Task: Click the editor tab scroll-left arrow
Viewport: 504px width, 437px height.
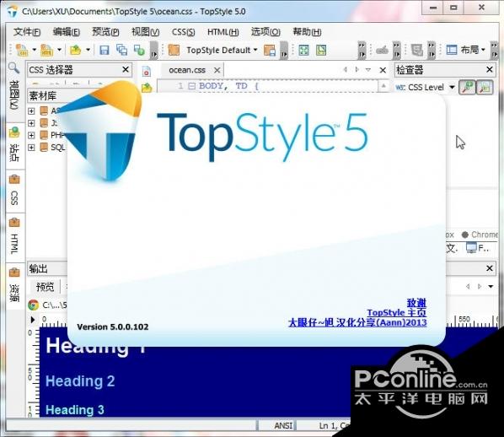Action: [x=346, y=69]
